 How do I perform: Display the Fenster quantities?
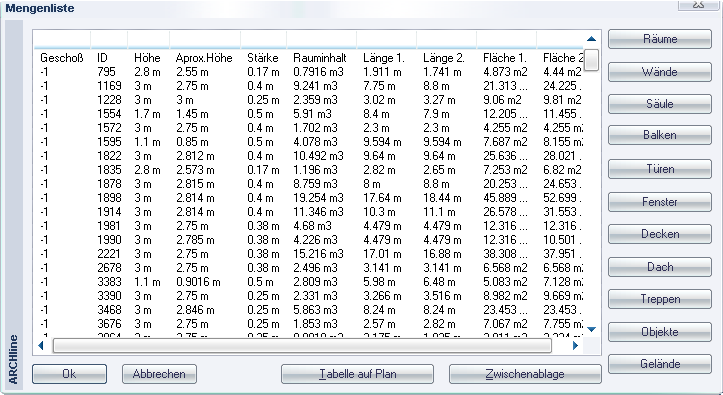[x=660, y=202]
